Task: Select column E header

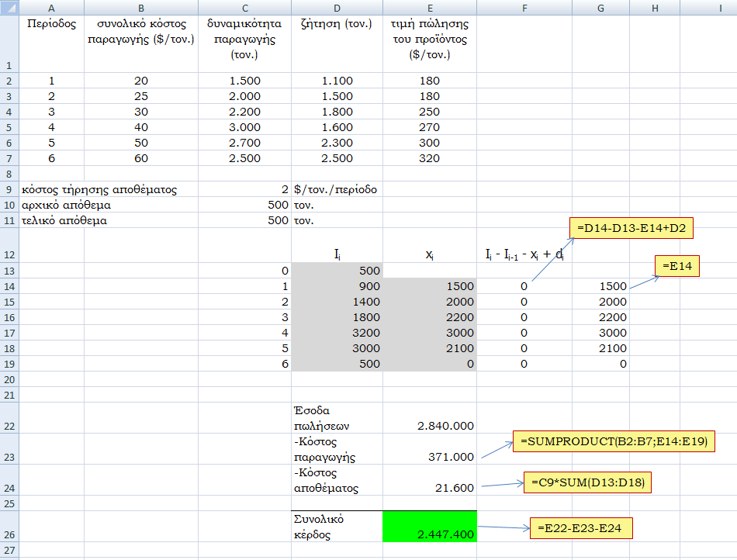Action: (x=430, y=8)
